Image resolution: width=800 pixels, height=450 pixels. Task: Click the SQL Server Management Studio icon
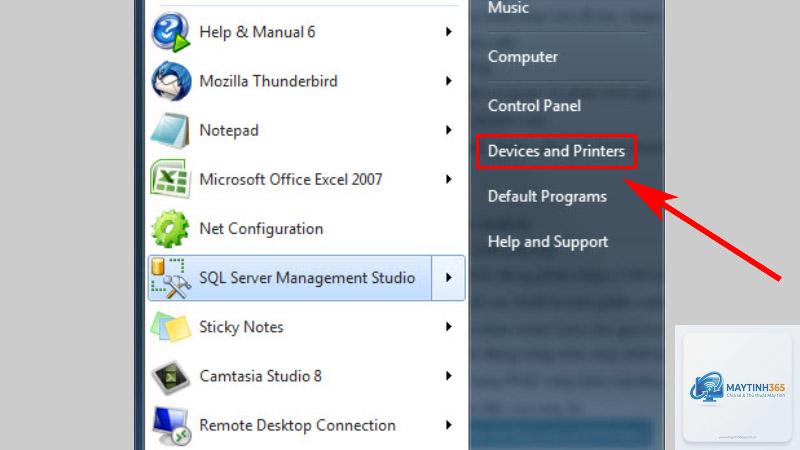pos(170,278)
